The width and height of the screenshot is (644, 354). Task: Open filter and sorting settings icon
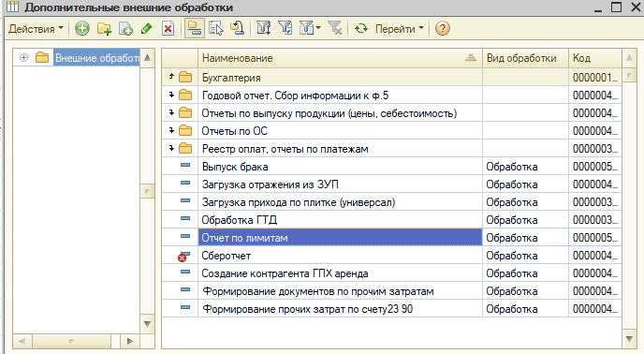[263, 29]
